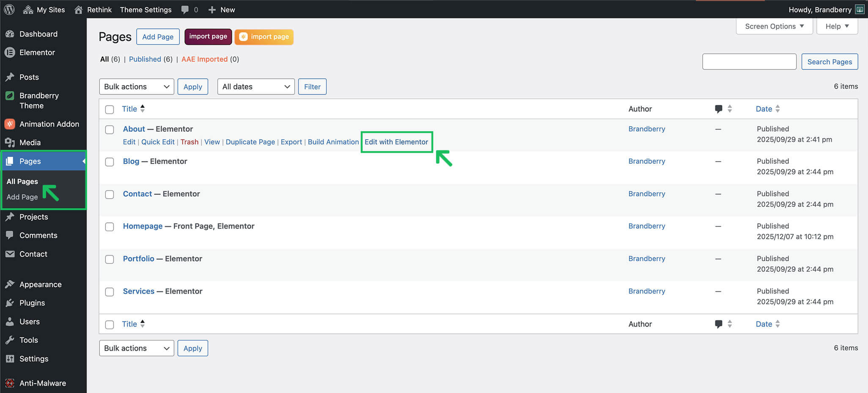The image size is (868, 393).
Task: Click the WordPress logo in admin bar
Action: pyautogui.click(x=9, y=9)
